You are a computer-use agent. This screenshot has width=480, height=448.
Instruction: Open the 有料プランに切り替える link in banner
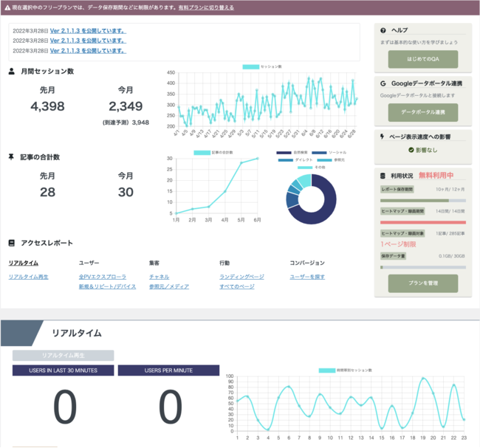tap(206, 7)
